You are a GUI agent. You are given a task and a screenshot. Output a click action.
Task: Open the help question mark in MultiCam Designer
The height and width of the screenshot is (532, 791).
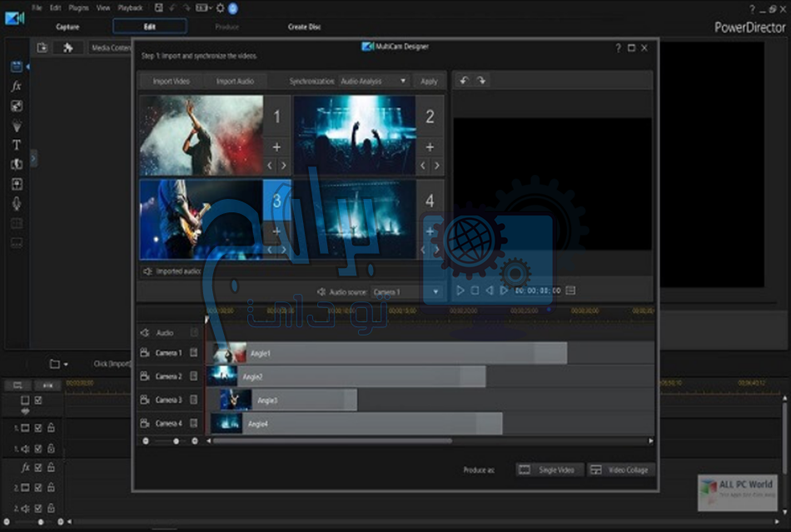pos(617,48)
